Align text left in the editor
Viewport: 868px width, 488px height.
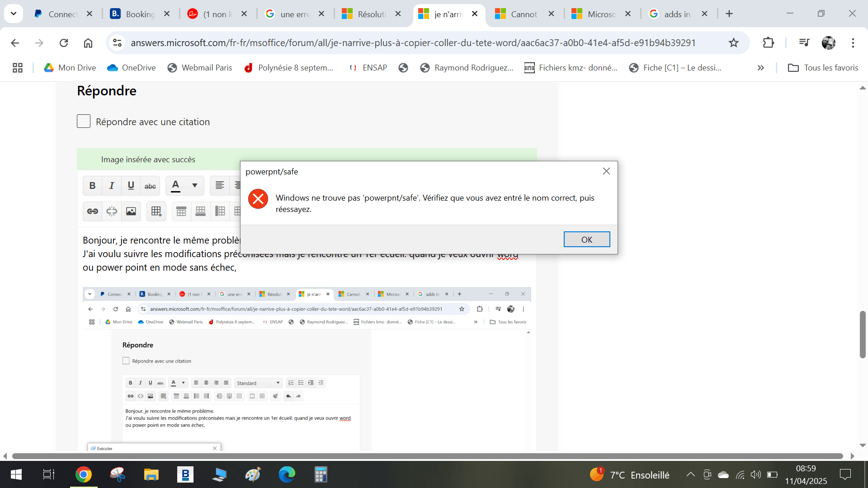pos(220,186)
